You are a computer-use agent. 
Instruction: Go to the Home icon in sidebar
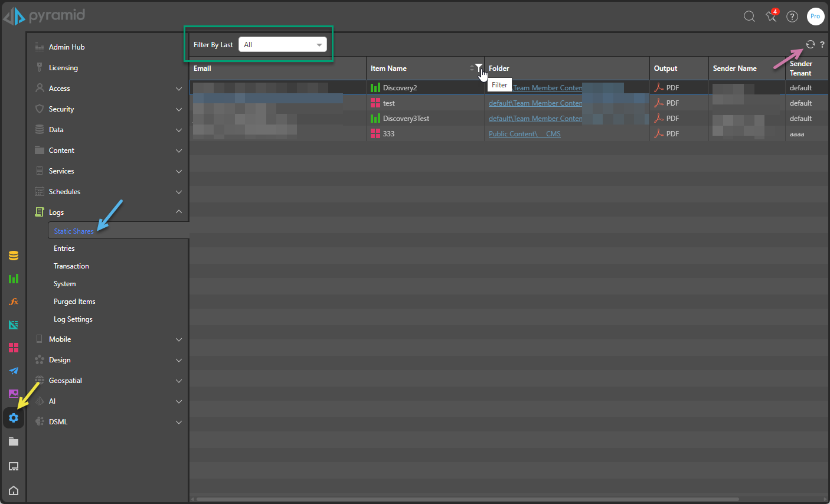click(14, 490)
